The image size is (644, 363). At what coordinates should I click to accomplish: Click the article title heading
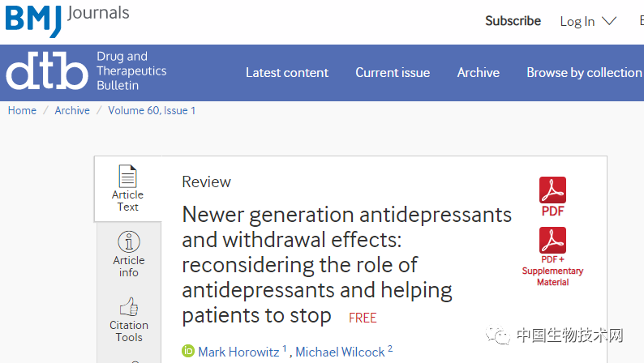(x=346, y=264)
